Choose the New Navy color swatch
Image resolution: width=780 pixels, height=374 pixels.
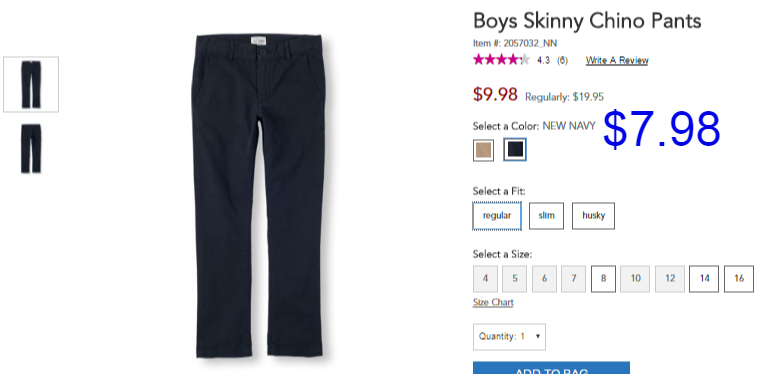pyautogui.click(x=515, y=150)
